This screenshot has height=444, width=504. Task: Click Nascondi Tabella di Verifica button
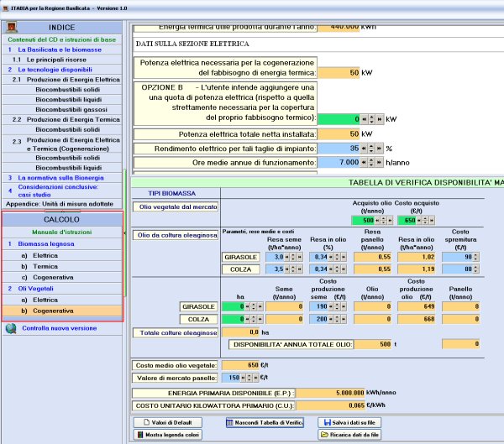point(265,422)
